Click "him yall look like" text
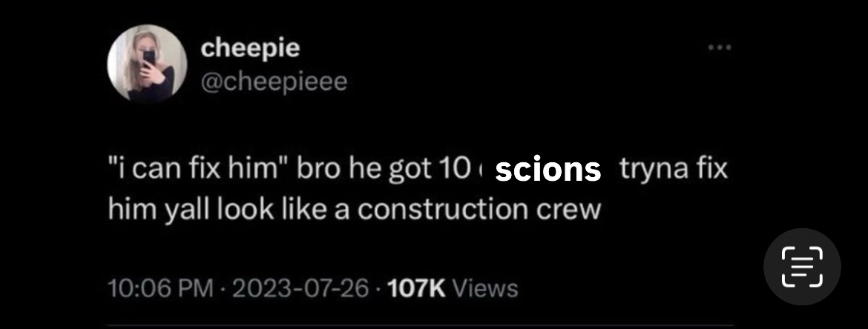The width and height of the screenshot is (868, 329). pyautogui.click(x=219, y=210)
